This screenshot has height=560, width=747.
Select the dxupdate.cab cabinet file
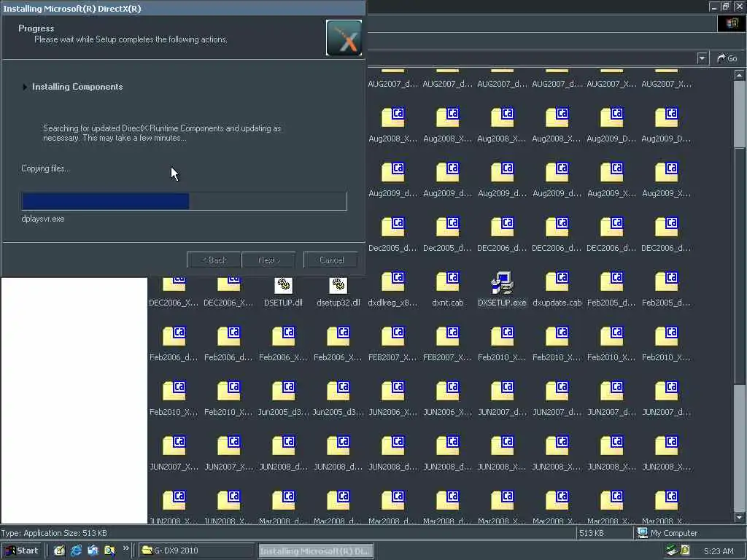pos(557,283)
